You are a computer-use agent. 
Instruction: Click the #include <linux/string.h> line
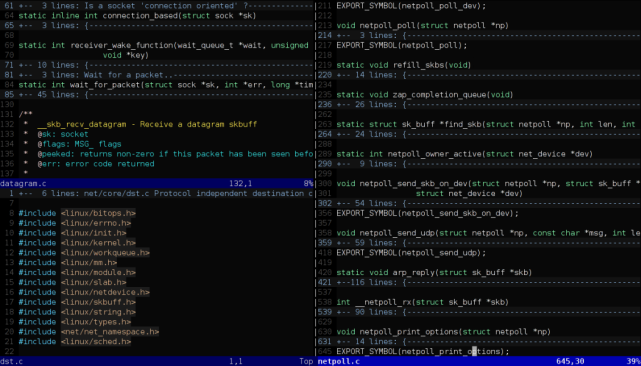[77, 312]
